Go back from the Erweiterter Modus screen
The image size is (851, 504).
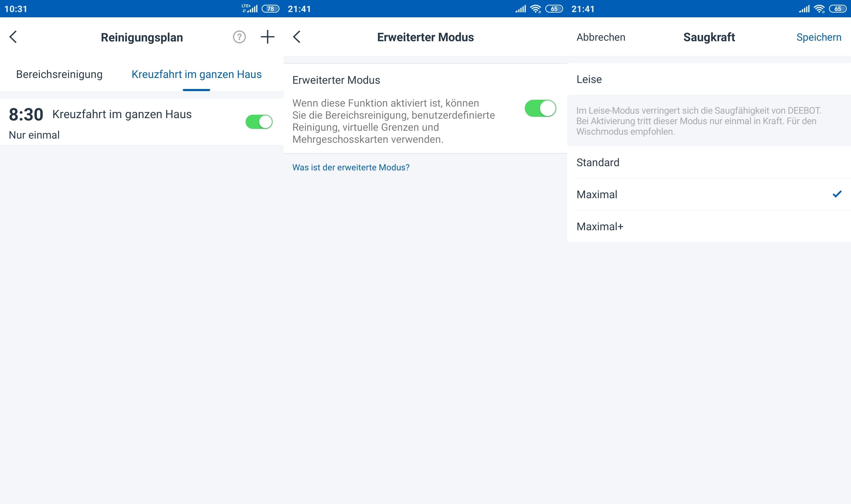coord(297,37)
